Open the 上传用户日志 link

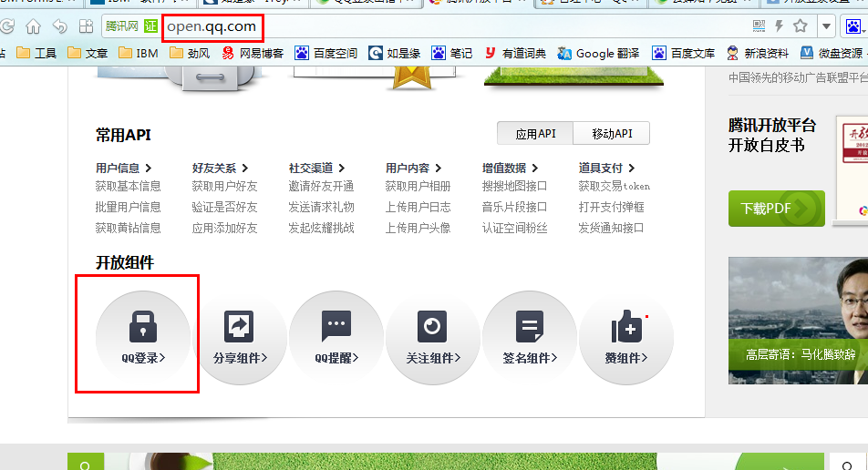point(418,207)
